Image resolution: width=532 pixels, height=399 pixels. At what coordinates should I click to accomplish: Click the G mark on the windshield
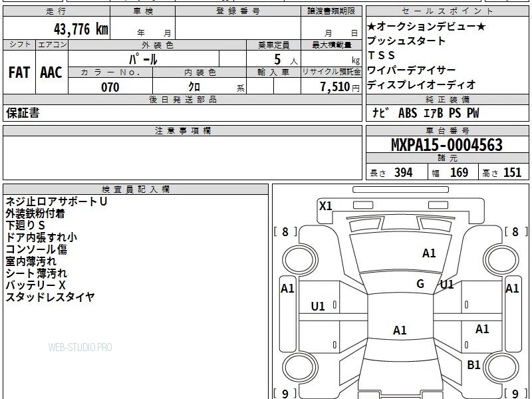420,284
